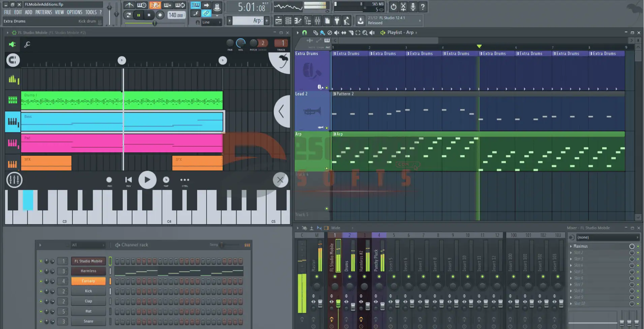Select the green Drums 1 track clip

(122, 100)
